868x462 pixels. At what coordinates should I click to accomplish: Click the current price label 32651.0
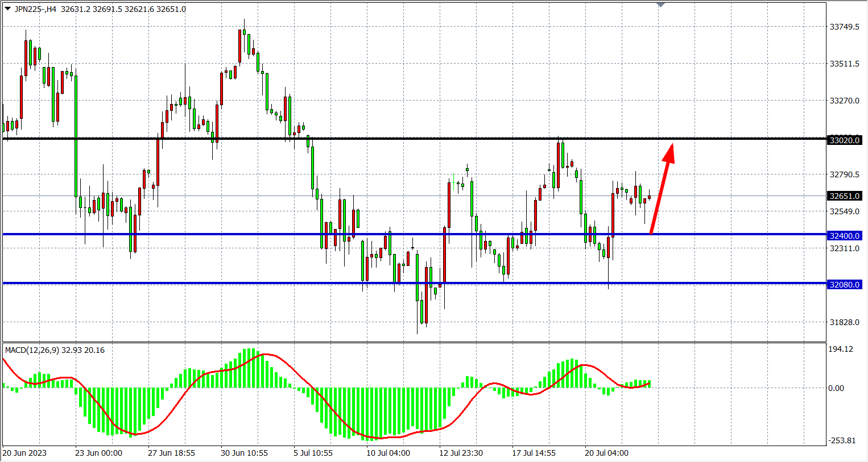[x=845, y=196]
